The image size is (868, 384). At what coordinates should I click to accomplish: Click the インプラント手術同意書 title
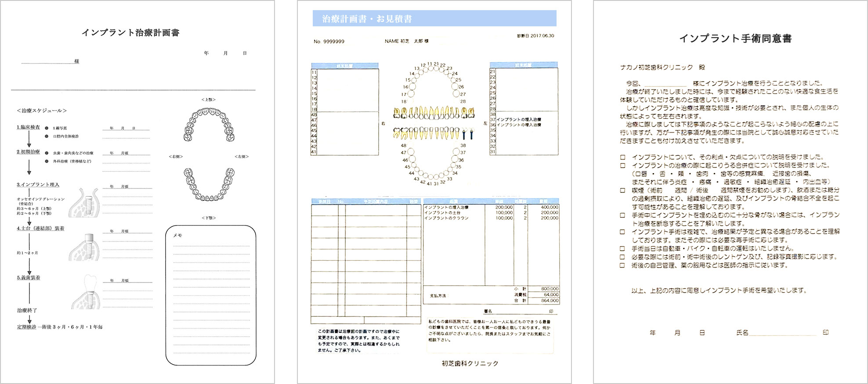click(735, 39)
